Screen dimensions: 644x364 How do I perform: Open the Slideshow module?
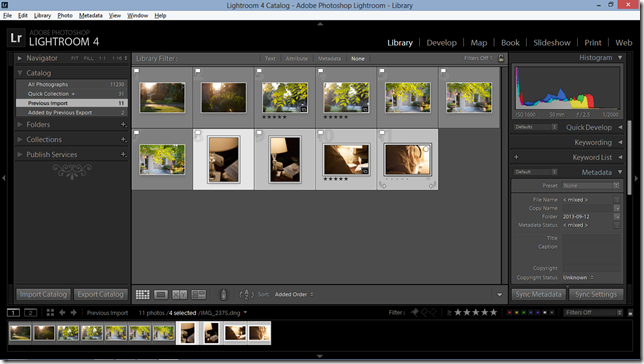click(552, 43)
